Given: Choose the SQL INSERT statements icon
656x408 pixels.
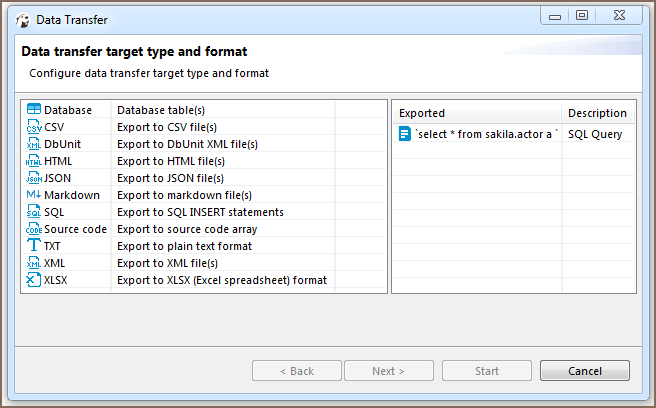Looking at the screenshot, I should pyautogui.click(x=34, y=212).
